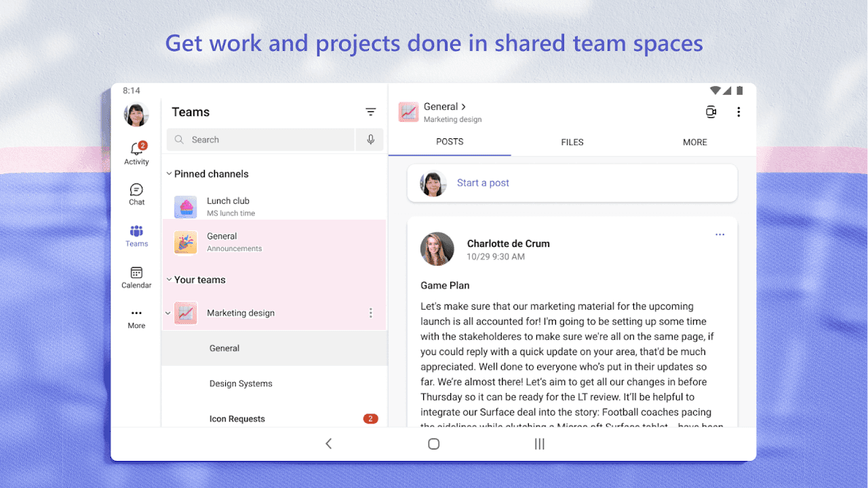
Task: Tap the Android recent apps button
Action: 540,444
